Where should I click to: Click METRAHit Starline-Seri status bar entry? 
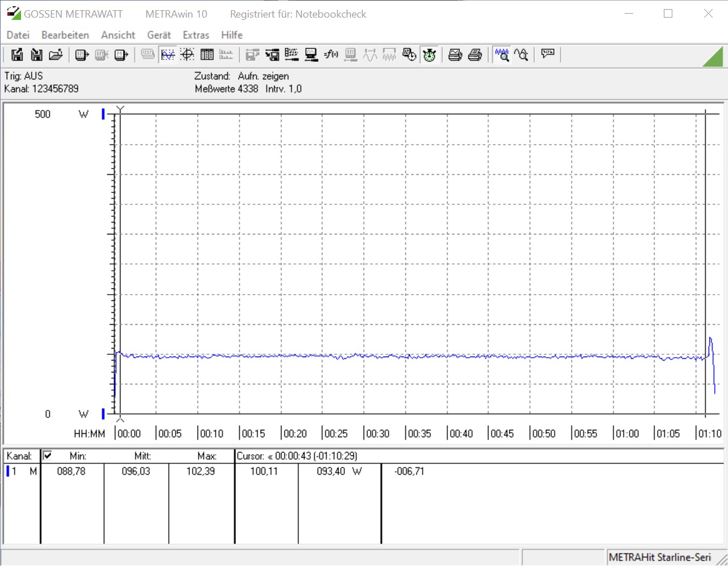coord(660,557)
